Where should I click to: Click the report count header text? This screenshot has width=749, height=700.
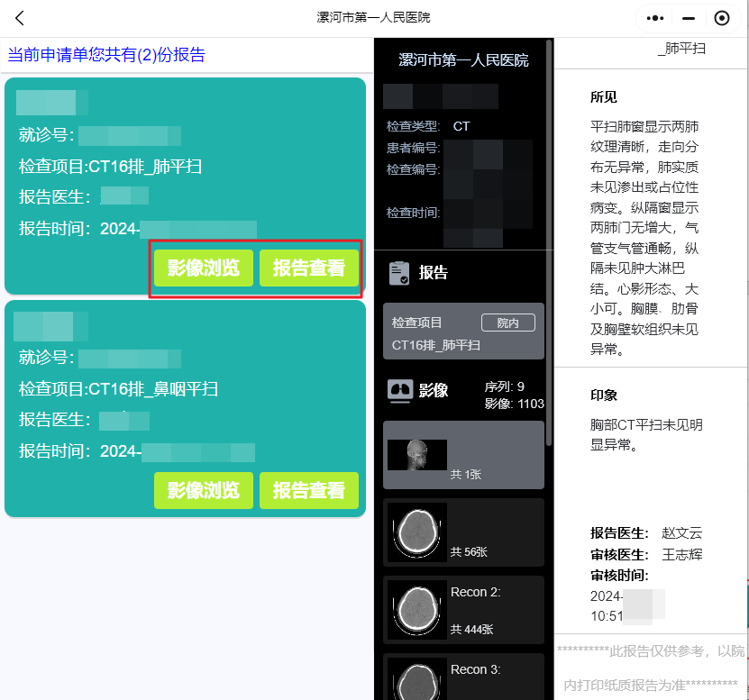click(x=106, y=55)
